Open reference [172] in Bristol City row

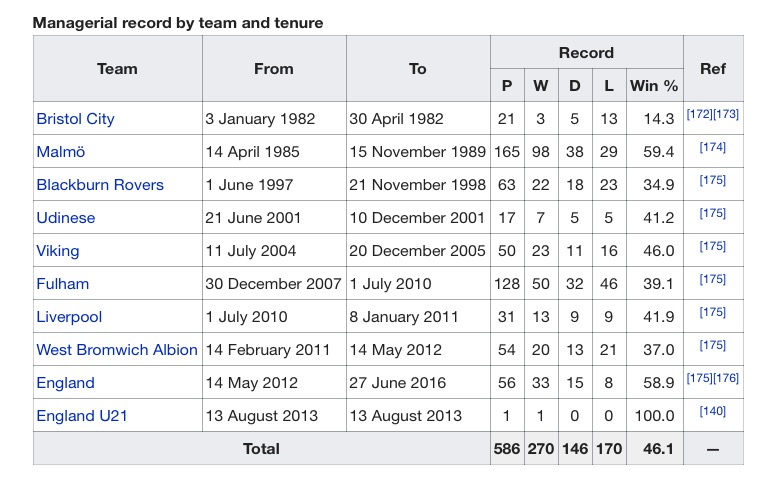[700, 115]
